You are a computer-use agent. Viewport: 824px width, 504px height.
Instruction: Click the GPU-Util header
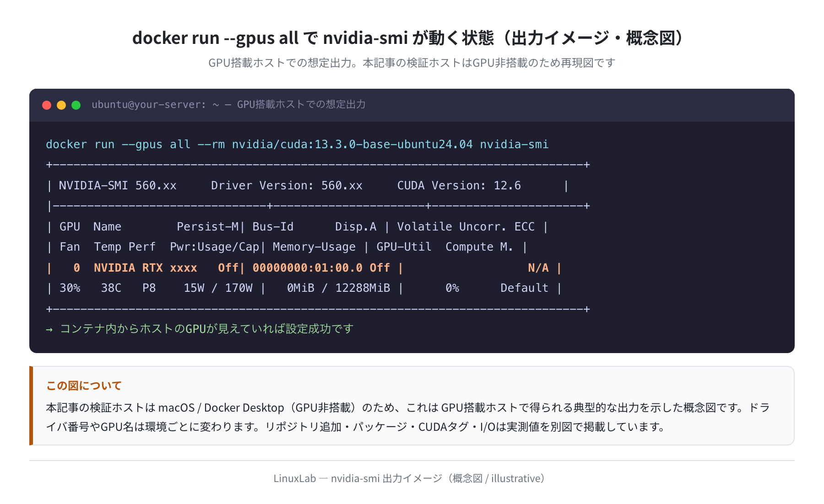pyautogui.click(x=404, y=247)
